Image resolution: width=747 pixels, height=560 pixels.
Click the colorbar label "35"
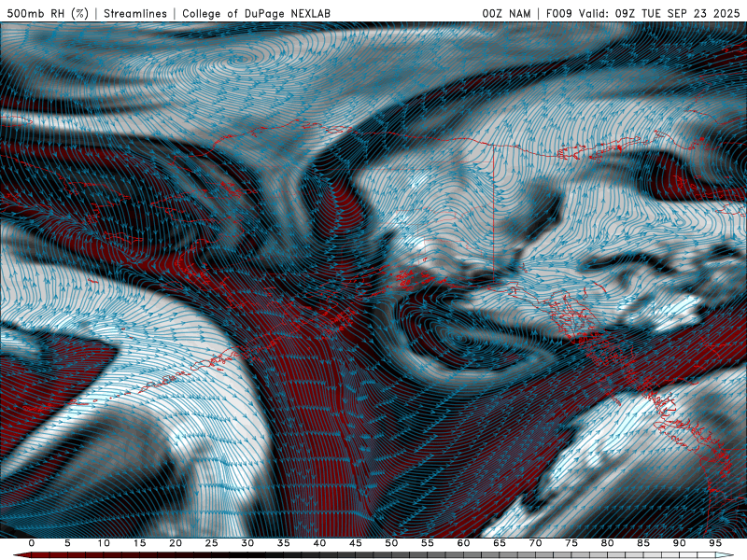(x=284, y=543)
